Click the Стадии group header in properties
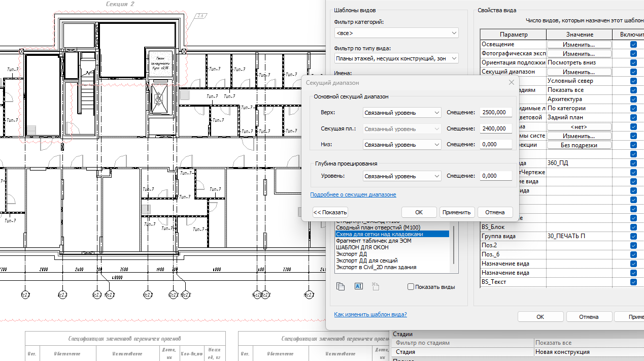Screen dimensions: 644x361 tap(517, 334)
